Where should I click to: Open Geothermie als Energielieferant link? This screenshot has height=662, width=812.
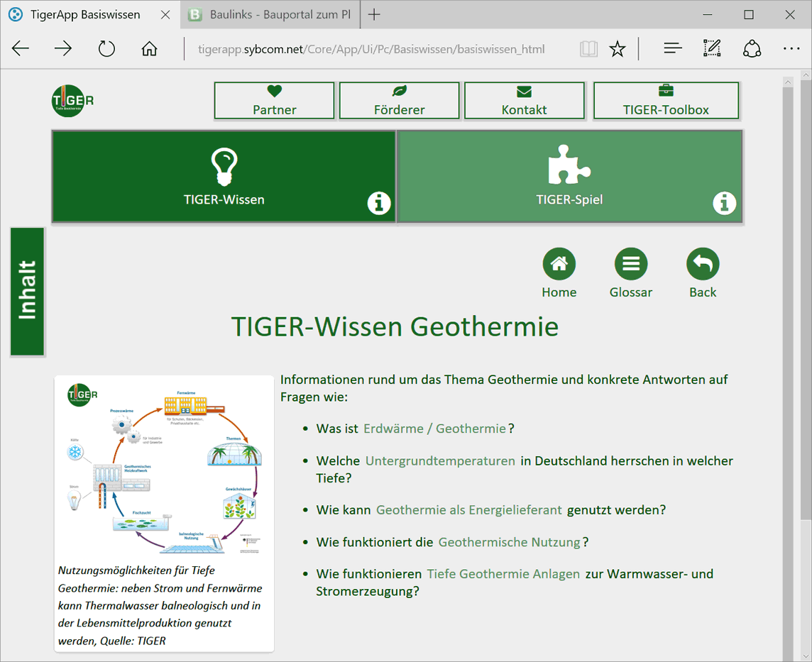pos(468,510)
